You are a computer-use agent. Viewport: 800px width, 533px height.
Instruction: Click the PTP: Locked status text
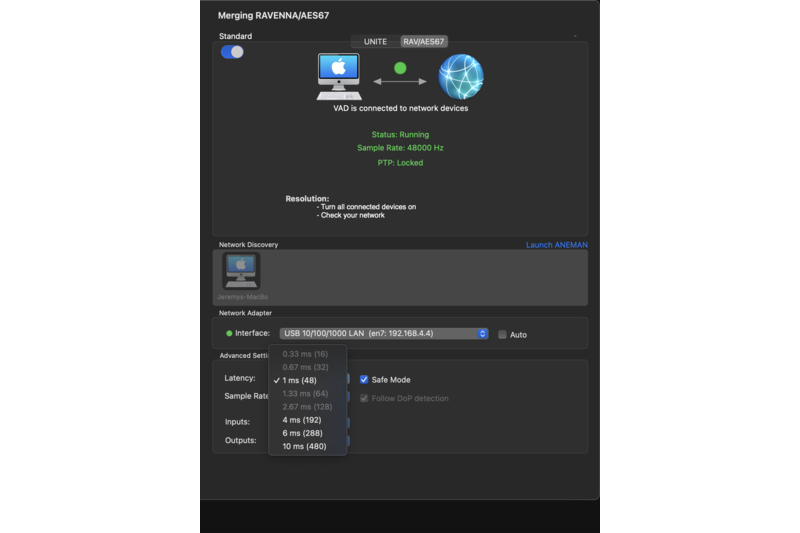(400, 163)
